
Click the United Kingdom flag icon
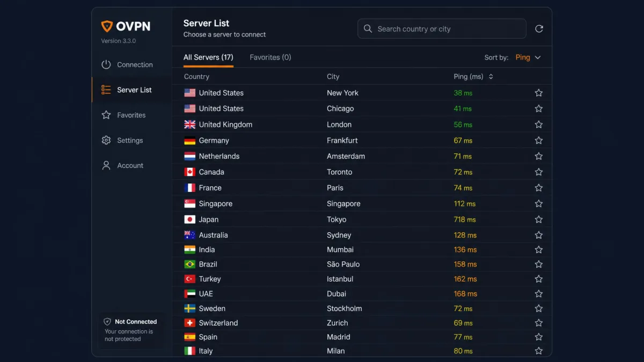(190, 124)
